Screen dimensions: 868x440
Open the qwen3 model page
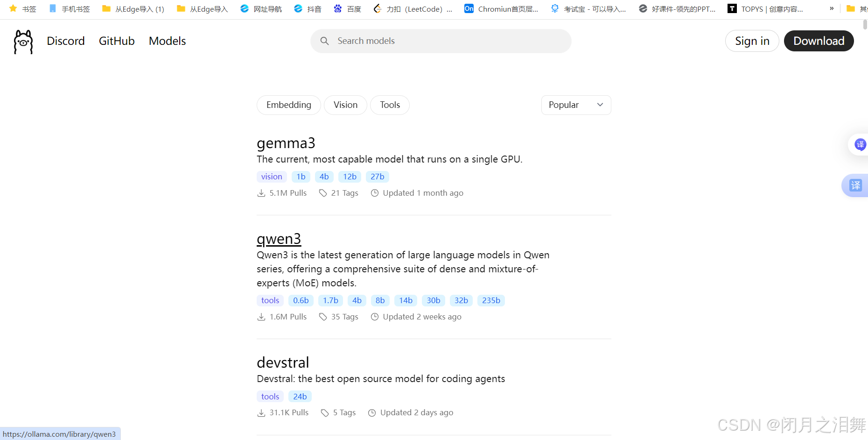[x=279, y=239]
